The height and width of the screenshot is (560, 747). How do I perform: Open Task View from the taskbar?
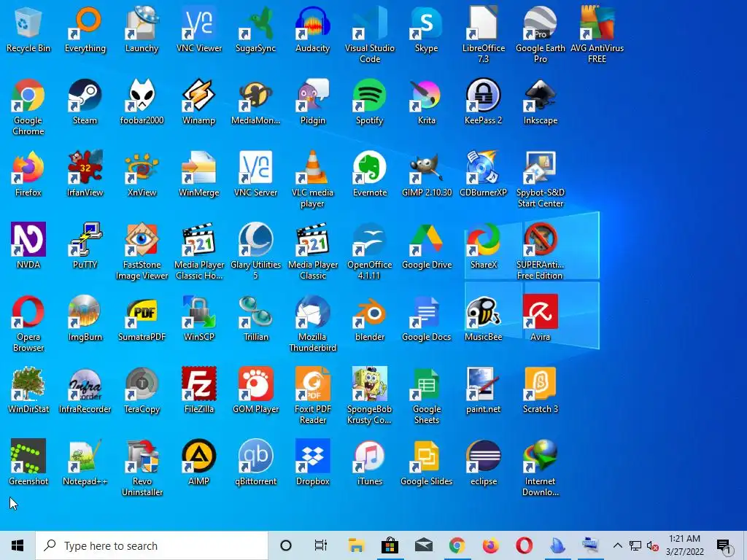point(321,545)
